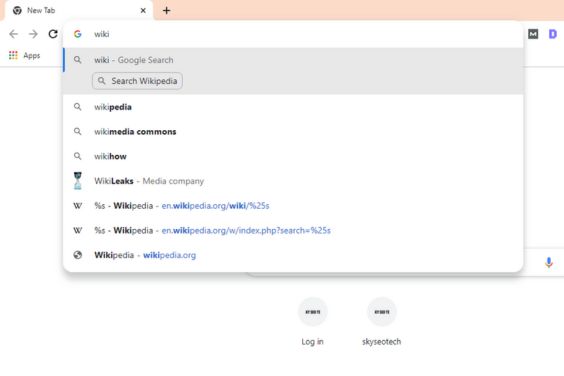Choose the wikihow search suggestion
This screenshot has width=564, height=376.
[x=293, y=156]
